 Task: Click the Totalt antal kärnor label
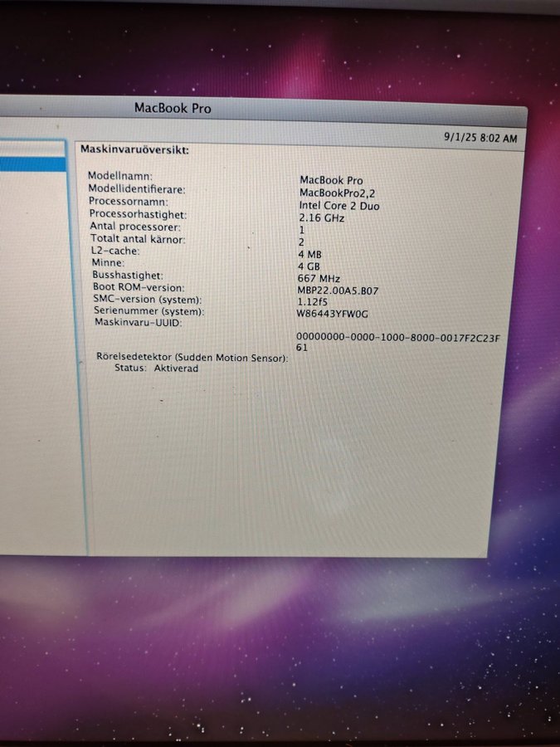[137, 239]
